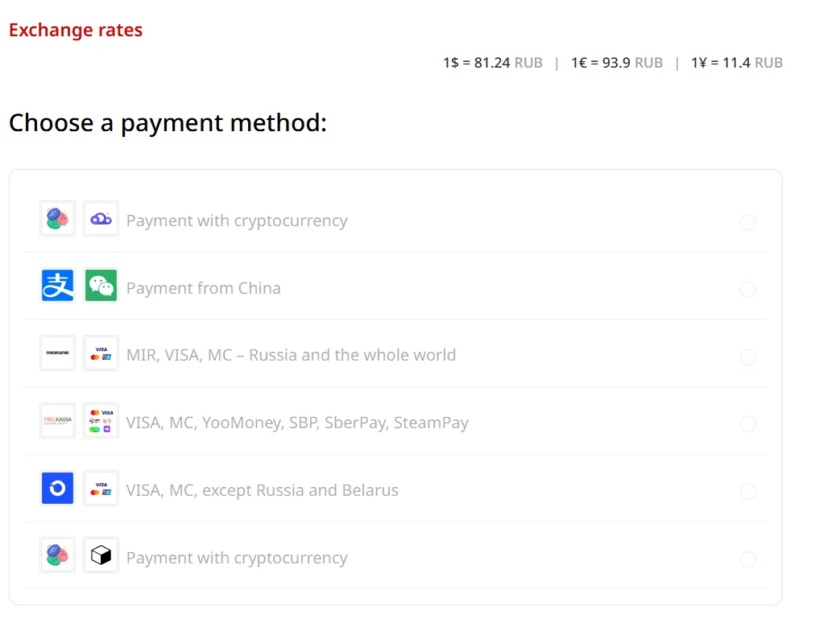Click the WeChat Pay green icon
This screenshot has height=627, width=840.
point(101,286)
